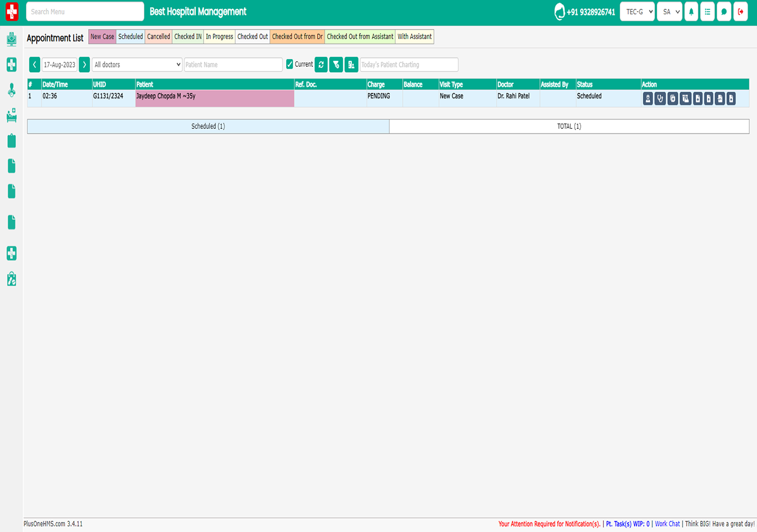
Task: Click the Patient Name search field
Action: (233, 64)
